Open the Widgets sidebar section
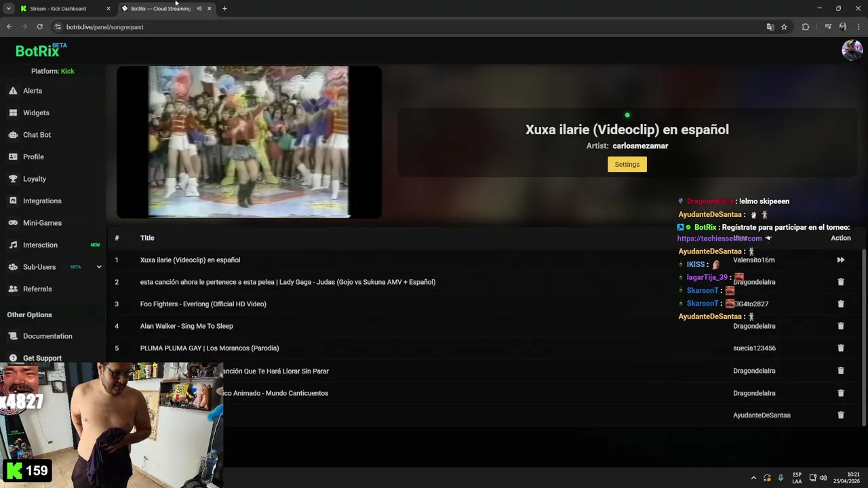 click(36, 113)
